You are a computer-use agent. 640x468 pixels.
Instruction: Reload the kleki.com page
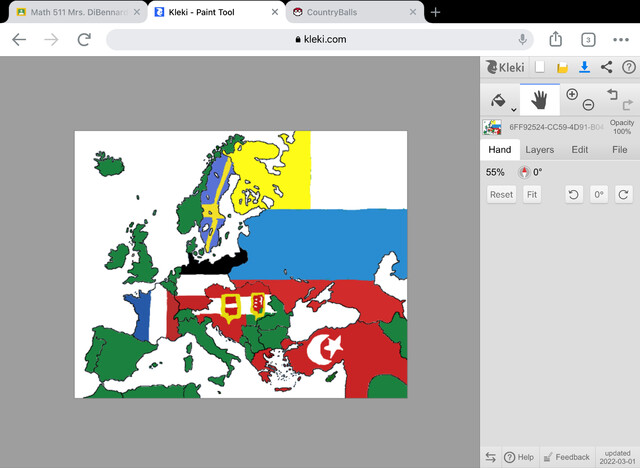pyautogui.click(x=84, y=40)
